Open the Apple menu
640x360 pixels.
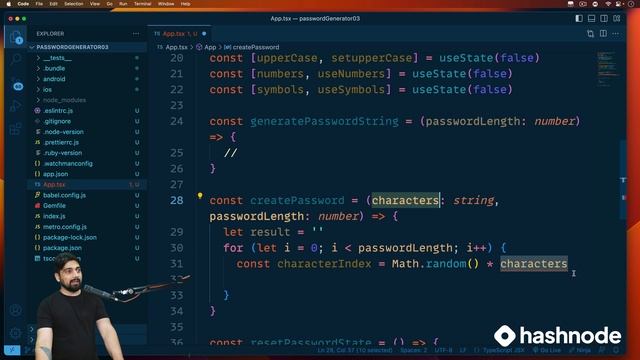pos(9,4)
